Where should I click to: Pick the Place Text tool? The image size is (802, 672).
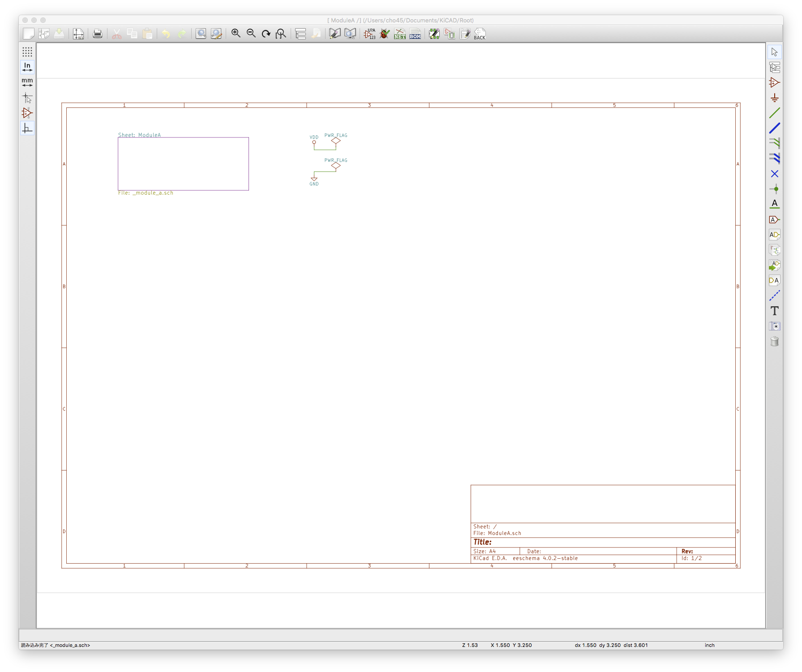pos(774,311)
